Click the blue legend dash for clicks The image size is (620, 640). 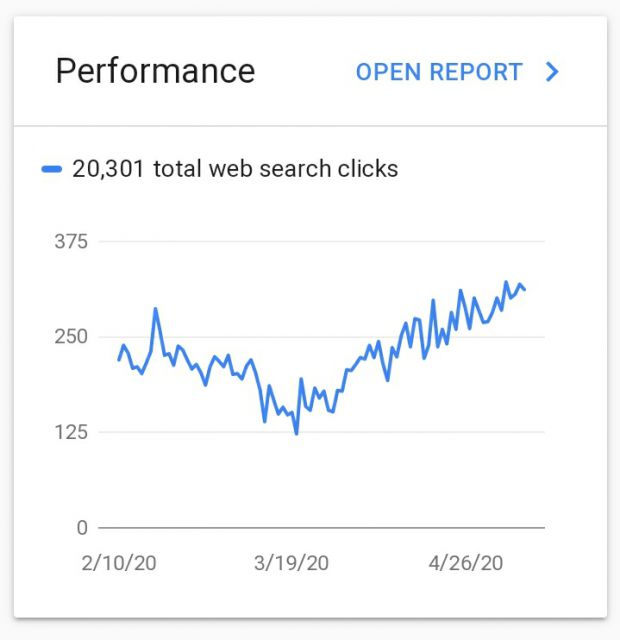point(52,169)
